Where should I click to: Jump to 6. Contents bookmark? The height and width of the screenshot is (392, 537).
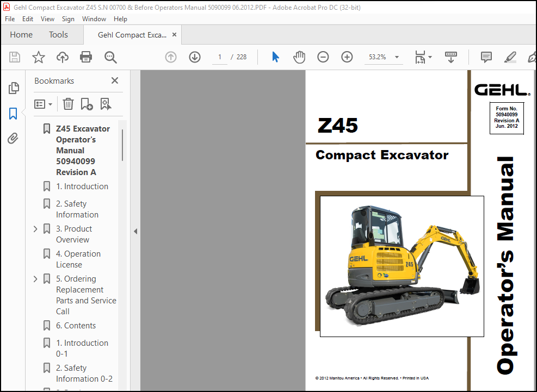(76, 326)
